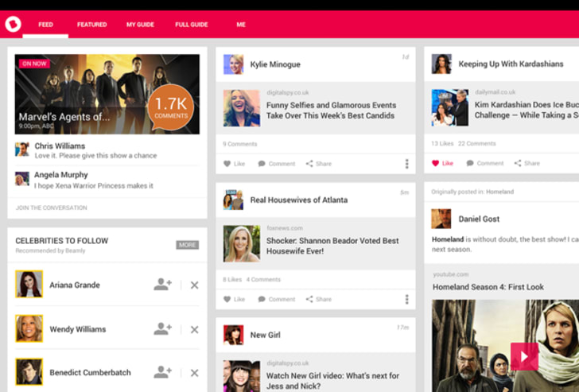
Task: Click Keeping Up With Kardashians avatar
Action: pyautogui.click(x=441, y=64)
